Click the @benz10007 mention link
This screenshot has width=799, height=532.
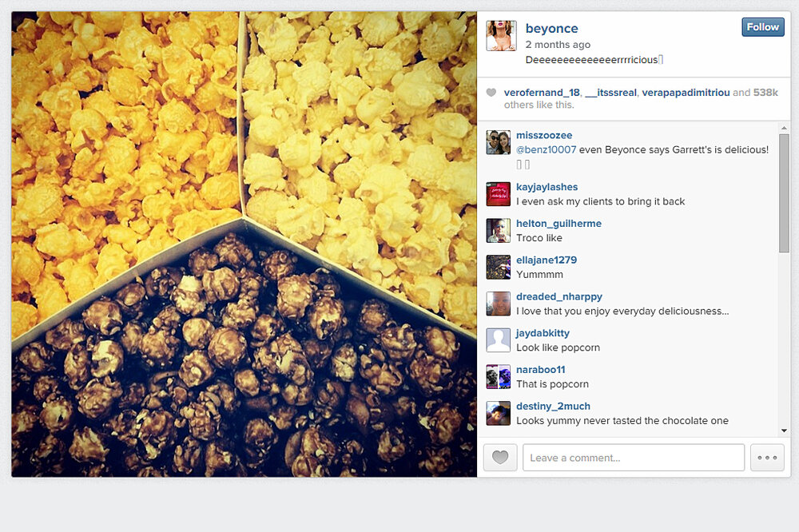[x=546, y=150]
